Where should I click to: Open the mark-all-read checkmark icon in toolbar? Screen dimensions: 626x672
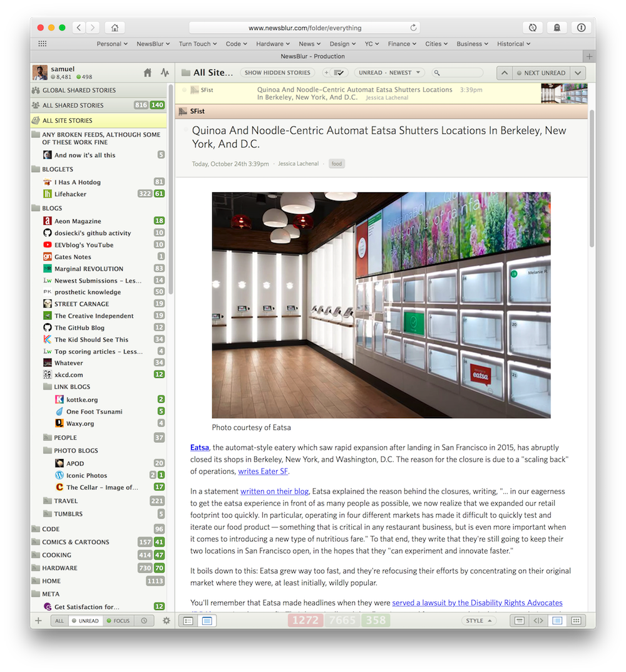338,72
